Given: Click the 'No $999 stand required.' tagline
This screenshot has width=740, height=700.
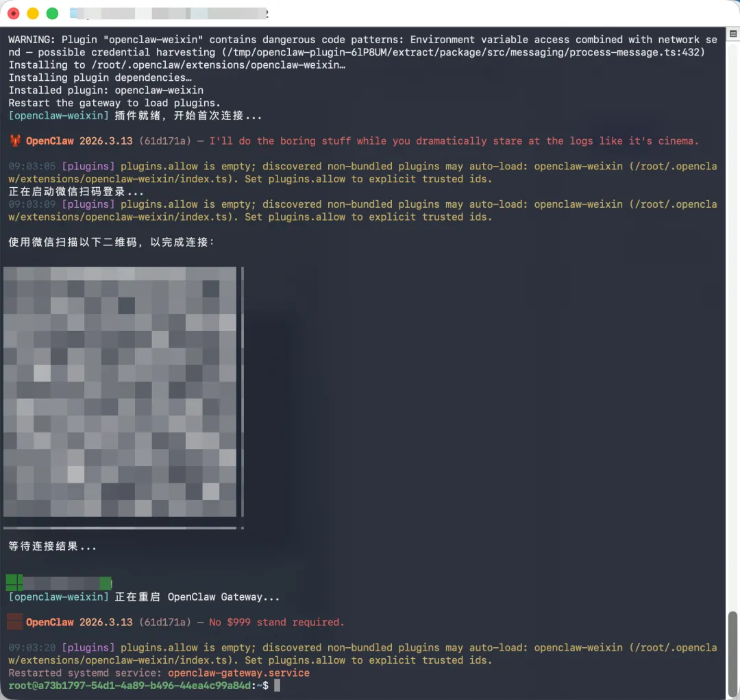Looking at the screenshot, I should point(277,622).
